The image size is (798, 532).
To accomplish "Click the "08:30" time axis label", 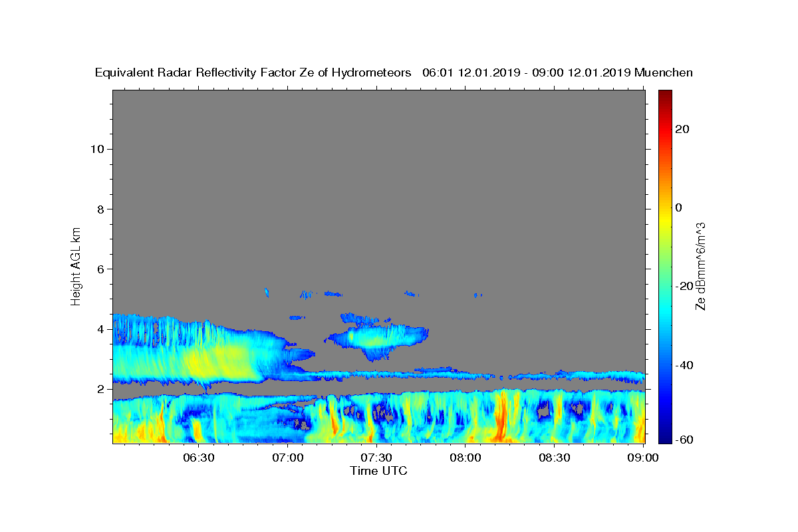I will 554,458.
